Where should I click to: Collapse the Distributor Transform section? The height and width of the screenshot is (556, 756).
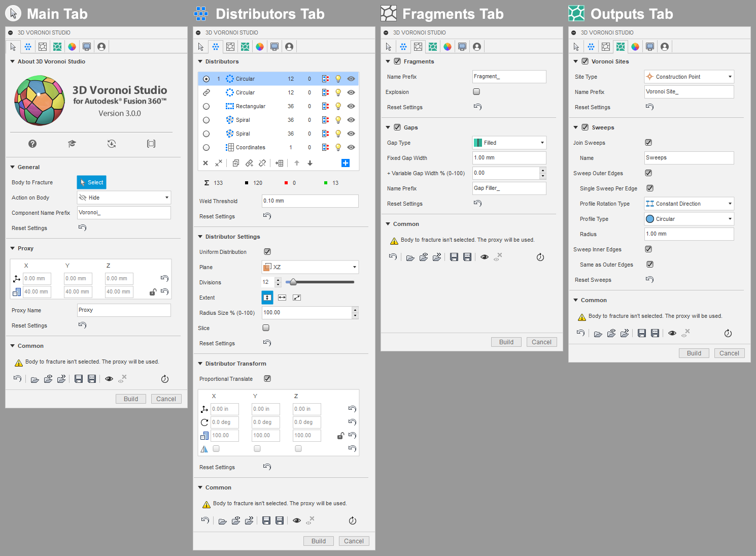point(200,364)
